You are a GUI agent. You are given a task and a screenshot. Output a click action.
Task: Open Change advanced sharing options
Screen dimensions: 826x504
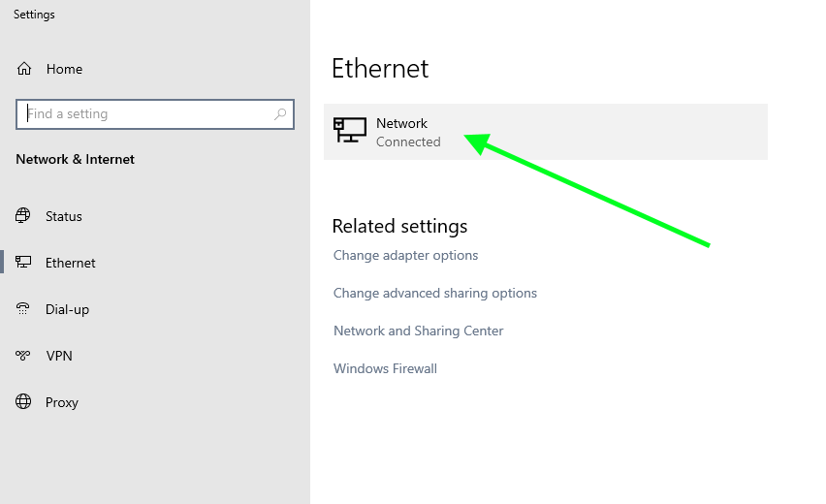coord(434,294)
